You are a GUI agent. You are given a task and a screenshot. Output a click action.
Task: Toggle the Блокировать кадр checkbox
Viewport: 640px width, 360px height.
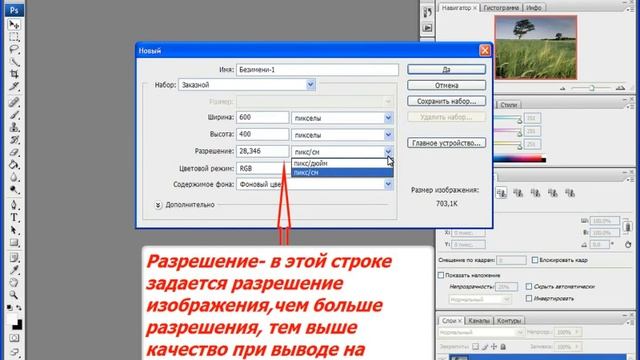[535, 260]
